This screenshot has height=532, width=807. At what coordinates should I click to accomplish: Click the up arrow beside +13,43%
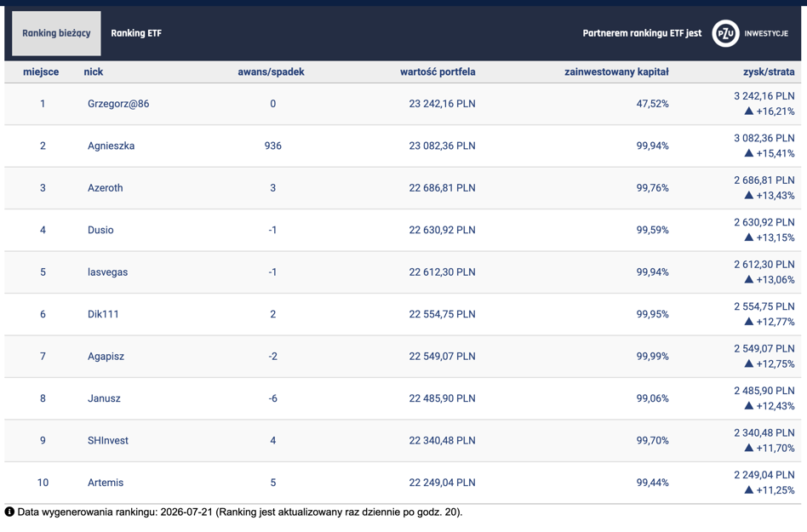(x=749, y=196)
